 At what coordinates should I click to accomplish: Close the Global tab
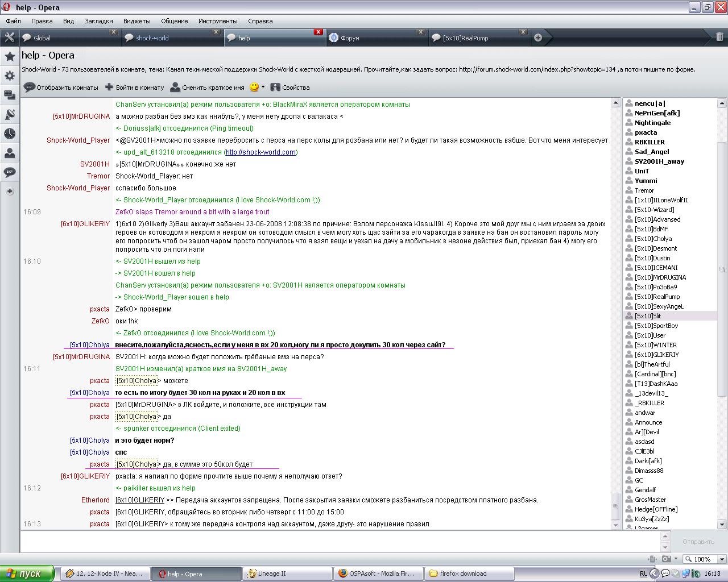[x=114, y=32]
